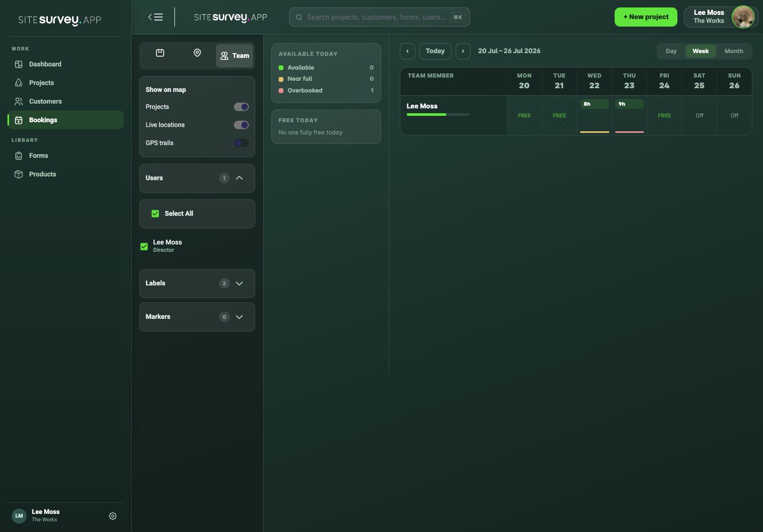This screenshot has height=532, width=763.
Task: Uncheck the Select All checkbox
Action: click(x=155, y=214)
